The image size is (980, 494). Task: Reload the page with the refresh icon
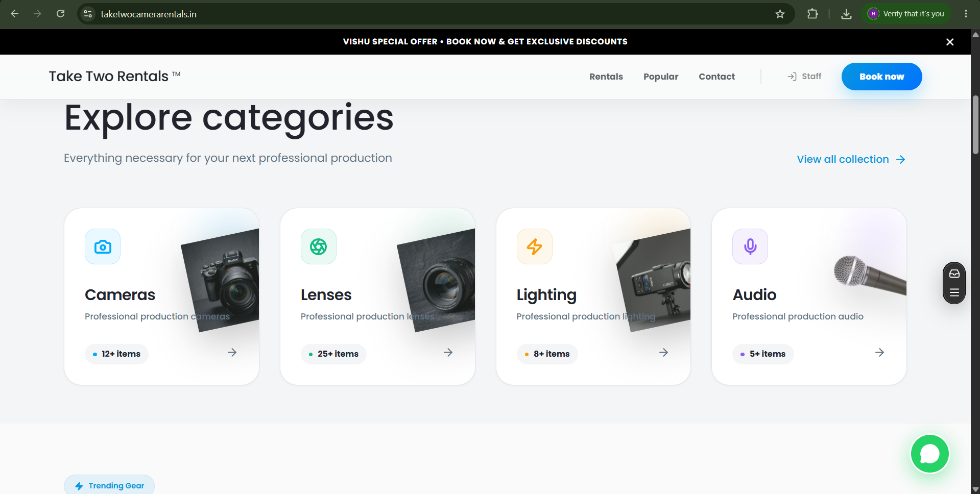coord(60,14)
